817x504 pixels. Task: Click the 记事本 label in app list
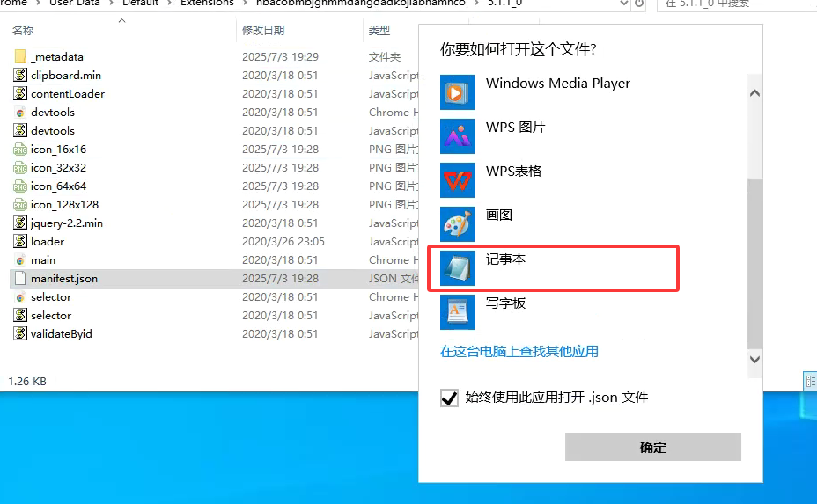pos(505,259)
